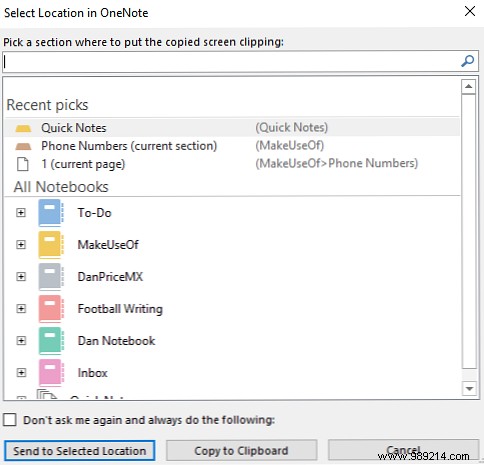Select the Football Writing notebook label
The height and width of the screenshot is (465, 484).
click(120, 309)
